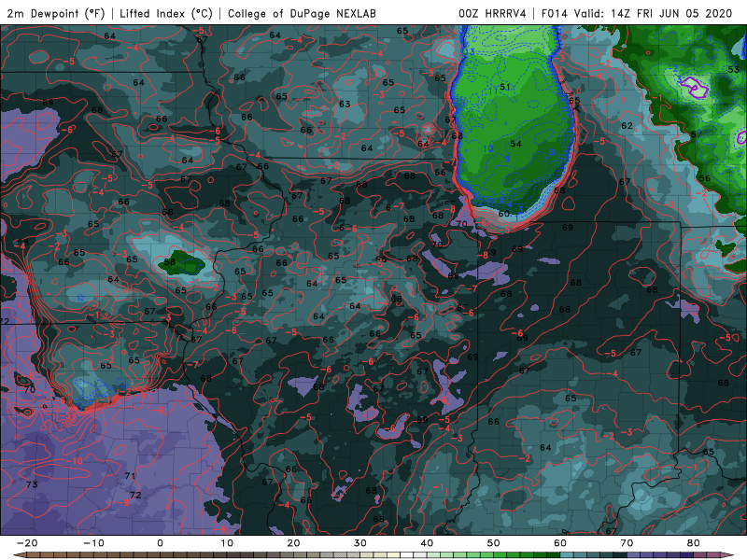Click the 50 tick label on color scale

(494, 543)
